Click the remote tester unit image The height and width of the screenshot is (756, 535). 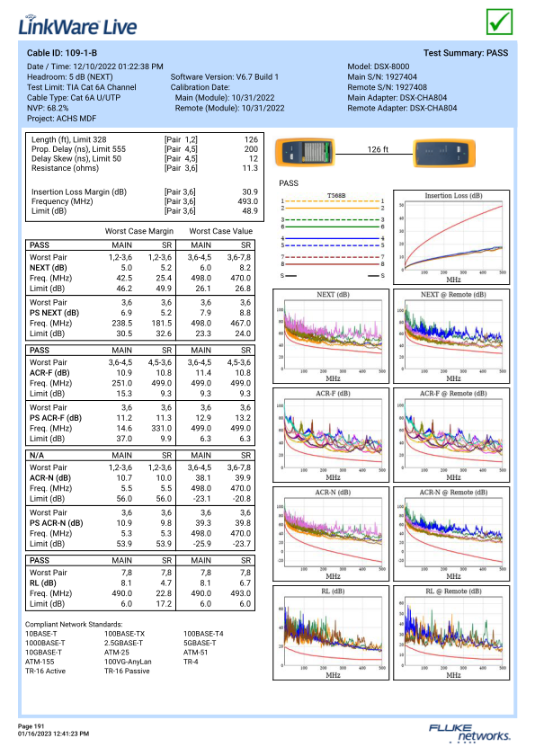point(444,153)
